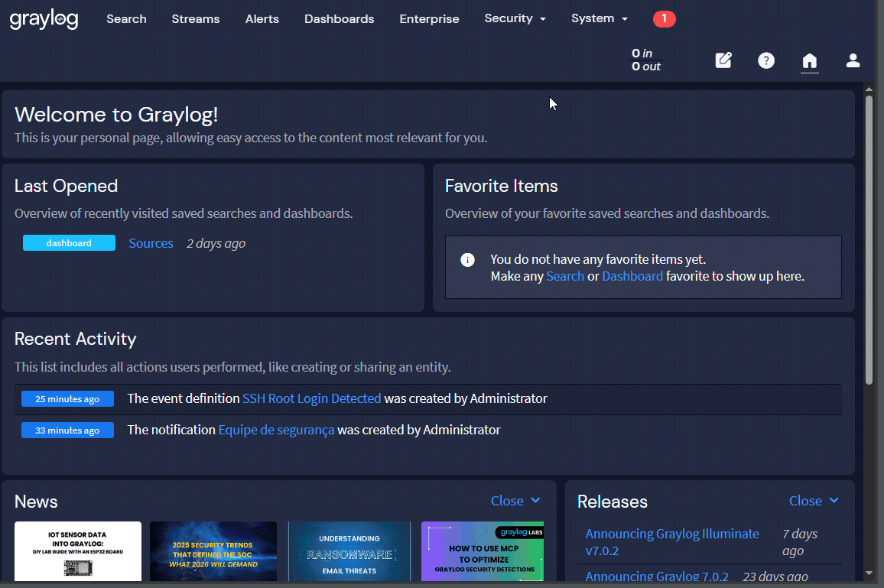Collapse the Releases section with Close

point(814,501)
